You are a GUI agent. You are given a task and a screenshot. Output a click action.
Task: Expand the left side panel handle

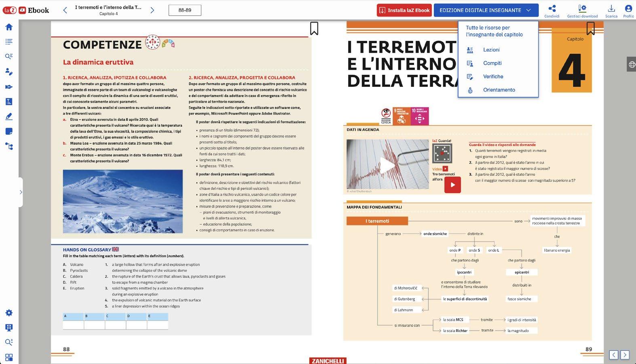point(21,192)
